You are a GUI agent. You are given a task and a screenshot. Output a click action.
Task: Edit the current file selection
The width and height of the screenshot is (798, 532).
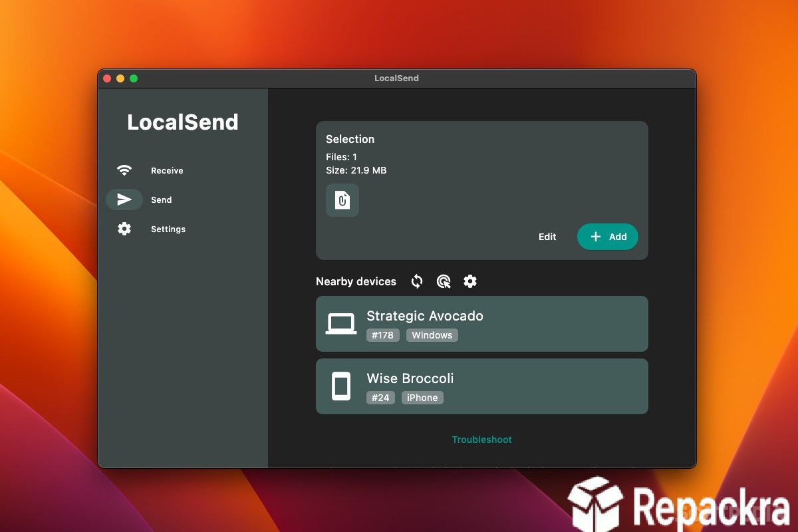tap(547, 237)
